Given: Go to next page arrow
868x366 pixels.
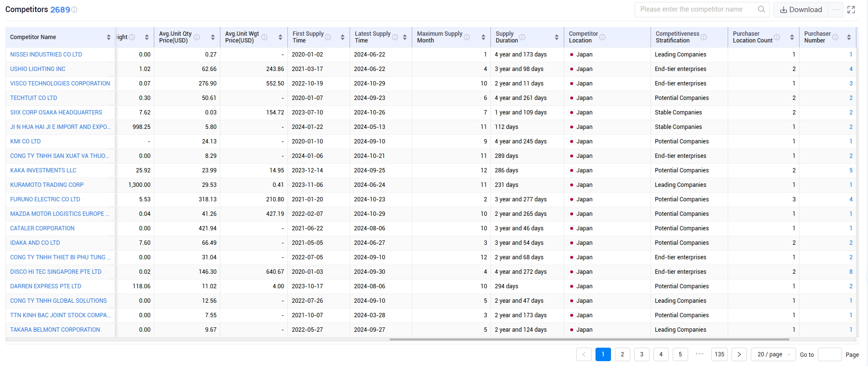Looking at the screenshot, I should point(739,354).
